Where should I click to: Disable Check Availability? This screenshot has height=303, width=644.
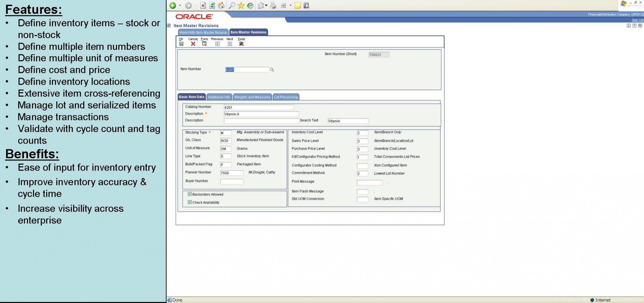[189, 203]
